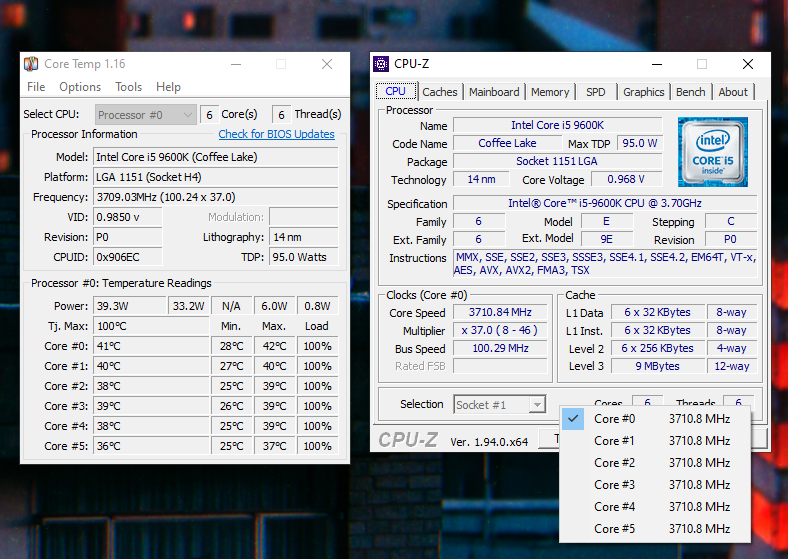Expand the Selection Socket #1 dropdown
The image size is (788, 559).
point(500,405)
